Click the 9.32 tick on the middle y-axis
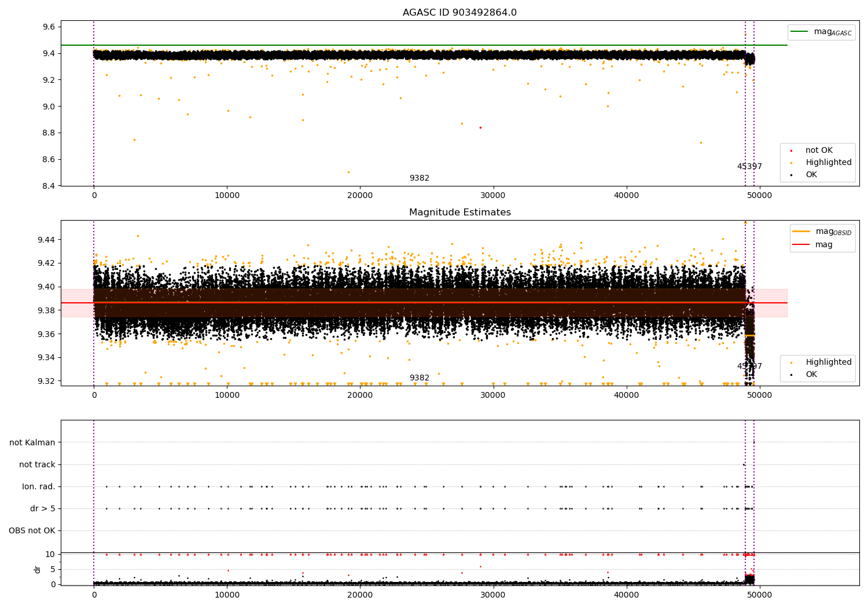 click(46, 382)
